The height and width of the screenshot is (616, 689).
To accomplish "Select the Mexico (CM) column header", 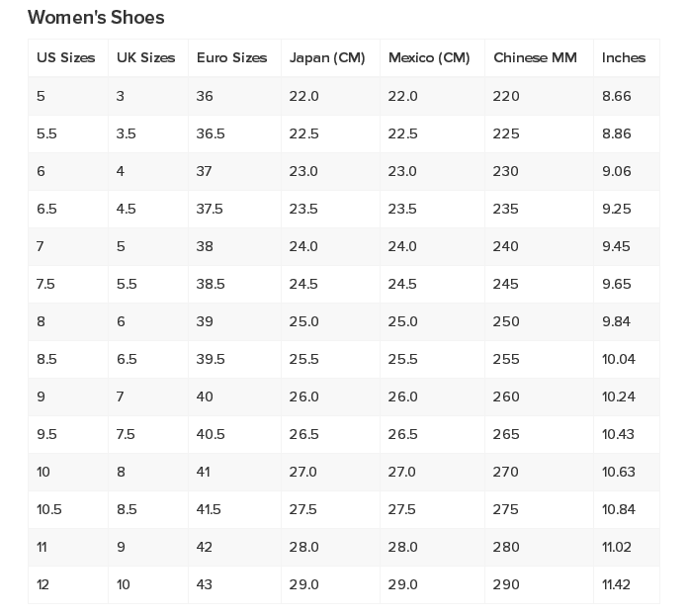I will (x=429, y=58).
